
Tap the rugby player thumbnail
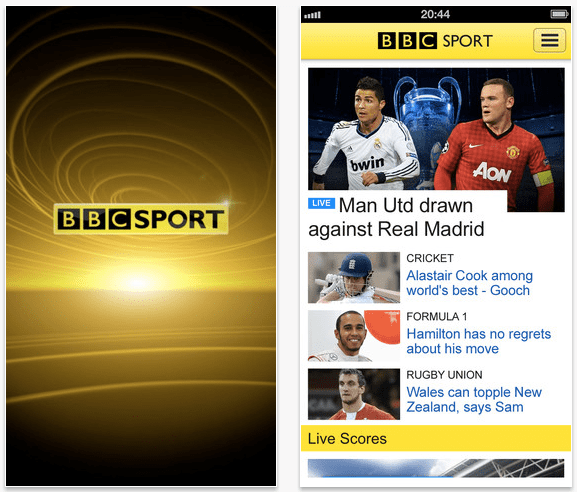(x=354, y=394)
